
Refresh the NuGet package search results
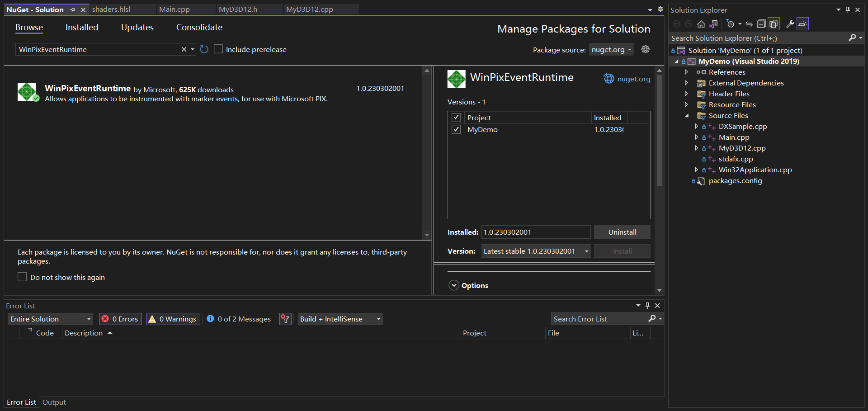(x=204, y=49)
